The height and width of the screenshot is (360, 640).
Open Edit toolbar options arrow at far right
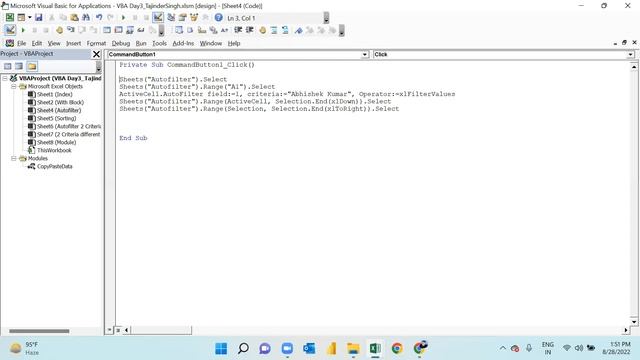point(342,31)
